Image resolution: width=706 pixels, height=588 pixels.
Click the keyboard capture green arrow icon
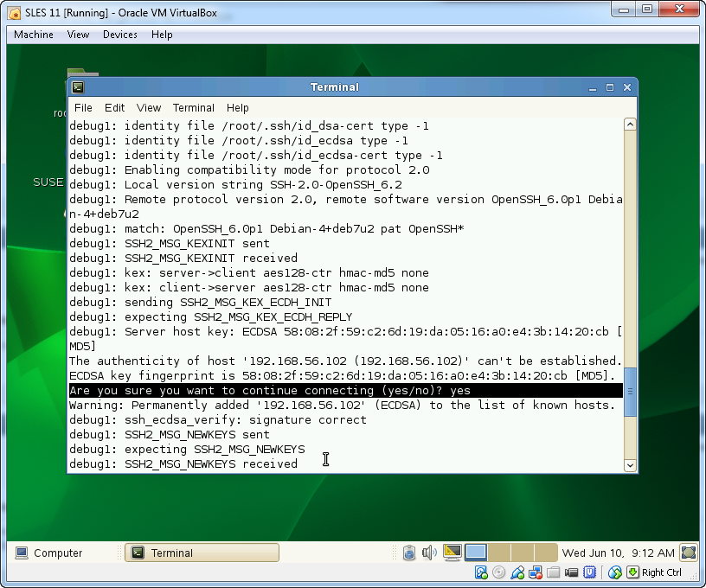[x=632, y=572]
